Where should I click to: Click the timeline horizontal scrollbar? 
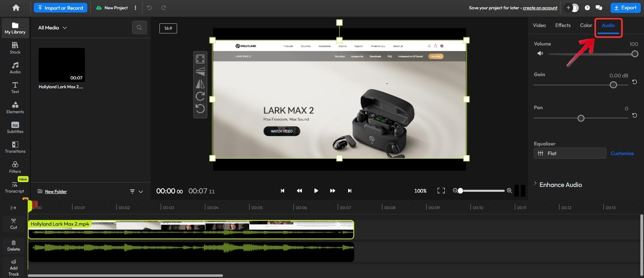[x=125, y=276]
